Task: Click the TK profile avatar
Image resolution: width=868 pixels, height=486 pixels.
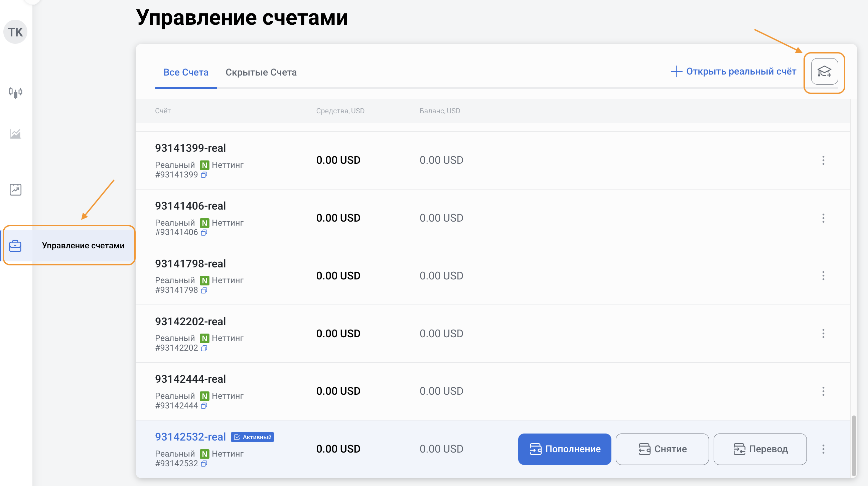Action: [x=15, y=32]
